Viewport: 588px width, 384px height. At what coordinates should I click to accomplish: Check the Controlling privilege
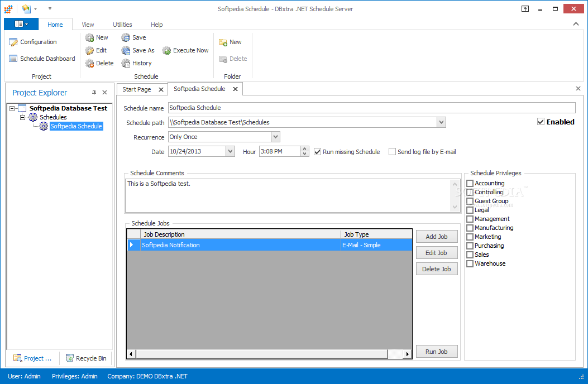pyautogui.click(x=470, y=193)
